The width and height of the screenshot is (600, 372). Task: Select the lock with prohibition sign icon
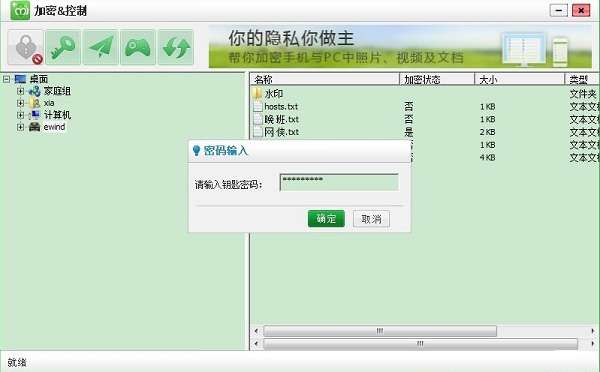tap(26, 47)
